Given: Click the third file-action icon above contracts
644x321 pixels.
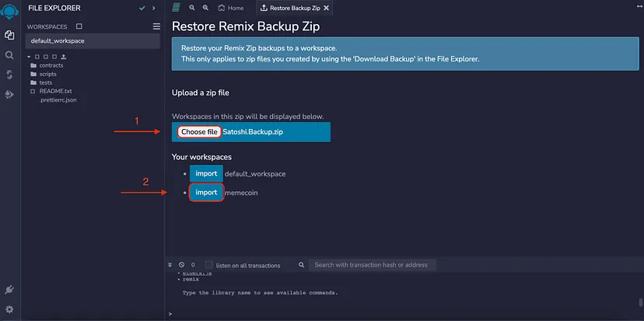Looking at the screenshot, I should tap(54, 57).
